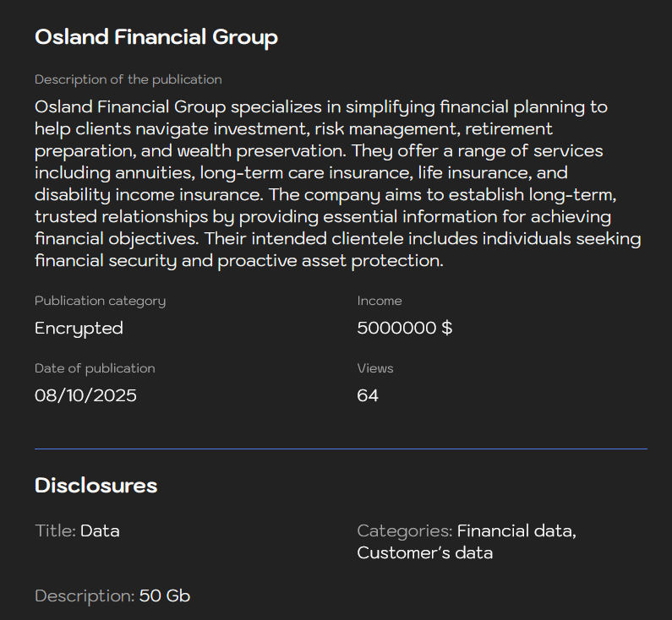Viewport: 672px width, 620px height.
Task: Select the view count 64
Action: pyautogui.click(x=368, y=395)
